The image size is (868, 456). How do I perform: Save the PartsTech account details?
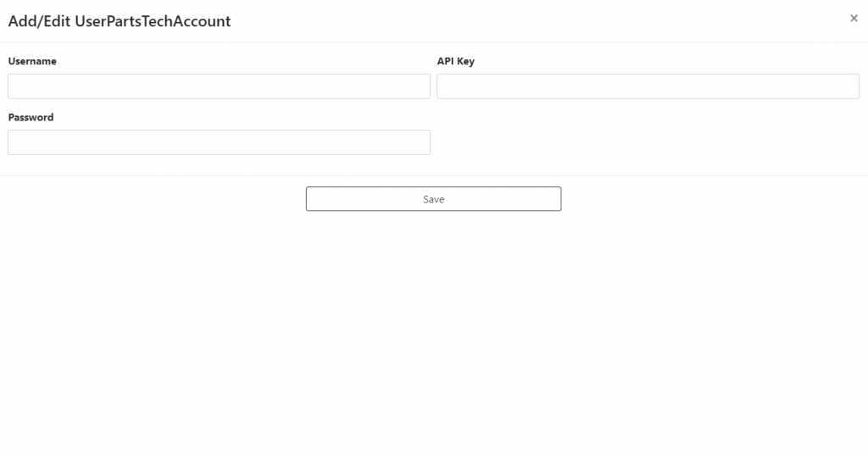[x=433, y=198]
